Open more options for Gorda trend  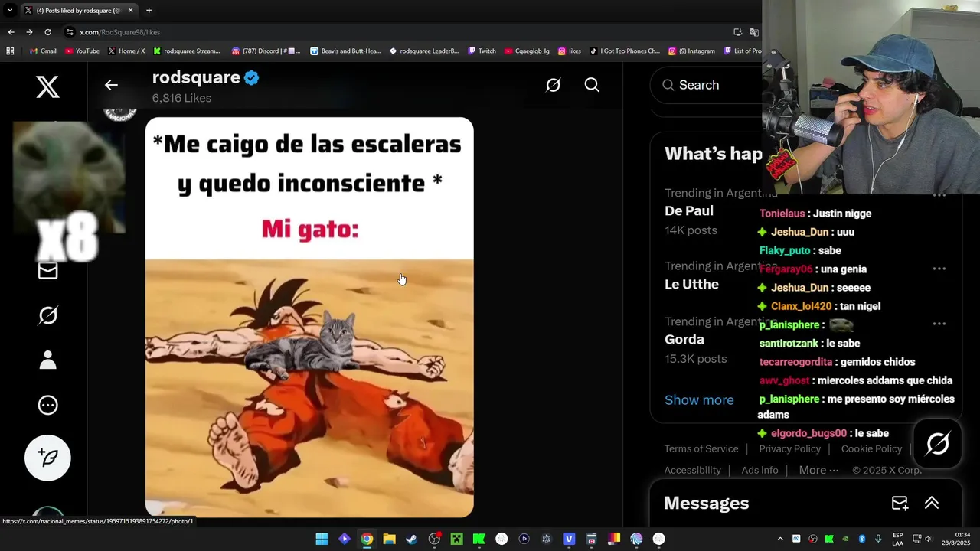[x=939, y=324]
